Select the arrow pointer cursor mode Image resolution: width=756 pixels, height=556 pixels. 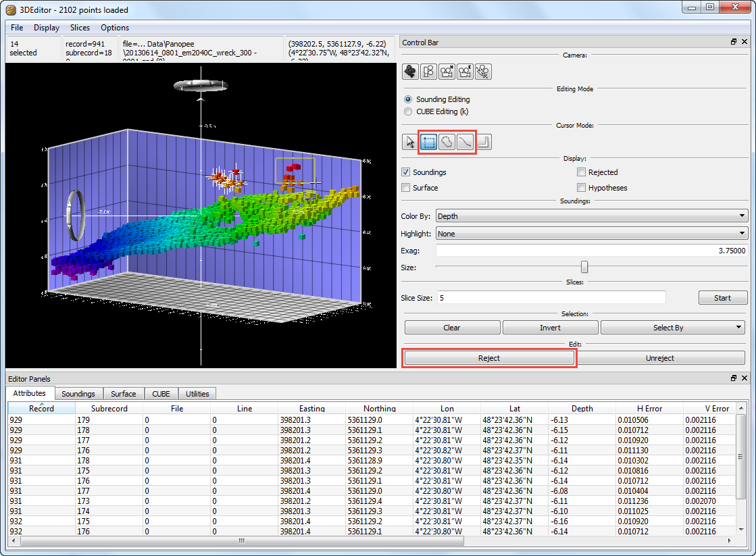(x=410, y=142)
